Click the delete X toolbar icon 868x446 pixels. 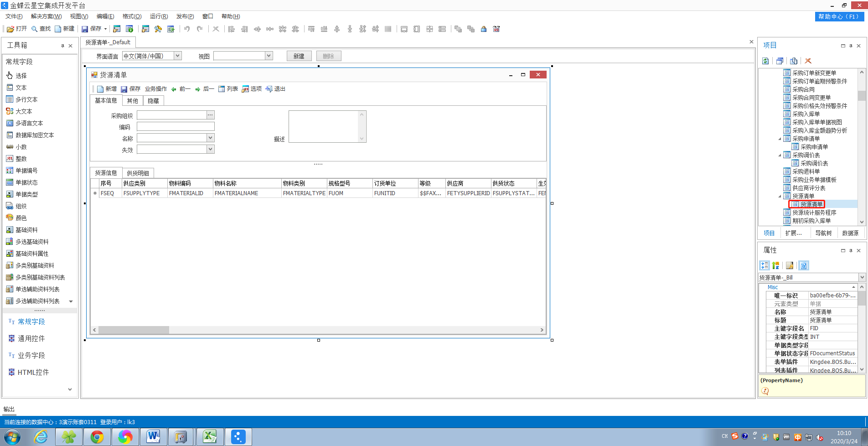pos(216,29)
